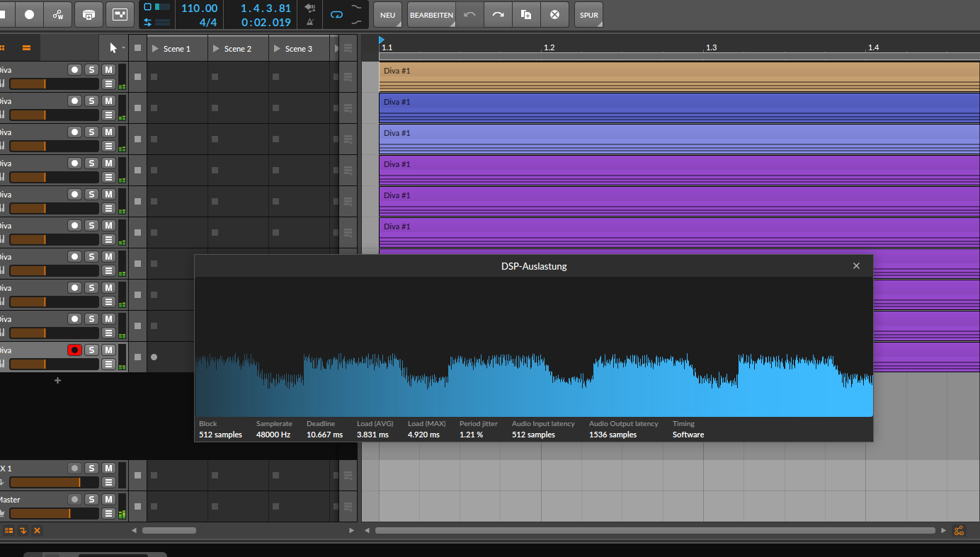Toggle the orange arranger view icon

pyautogui.click(x=26, y=48)
